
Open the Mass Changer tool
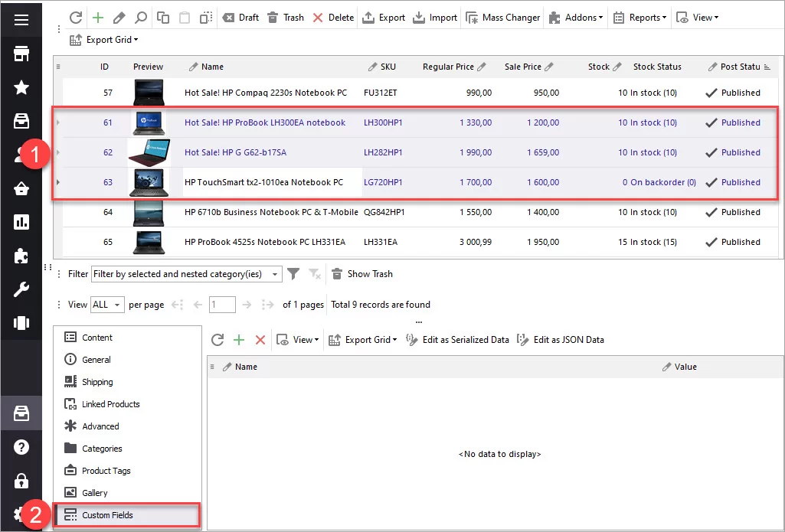(502, 17)
